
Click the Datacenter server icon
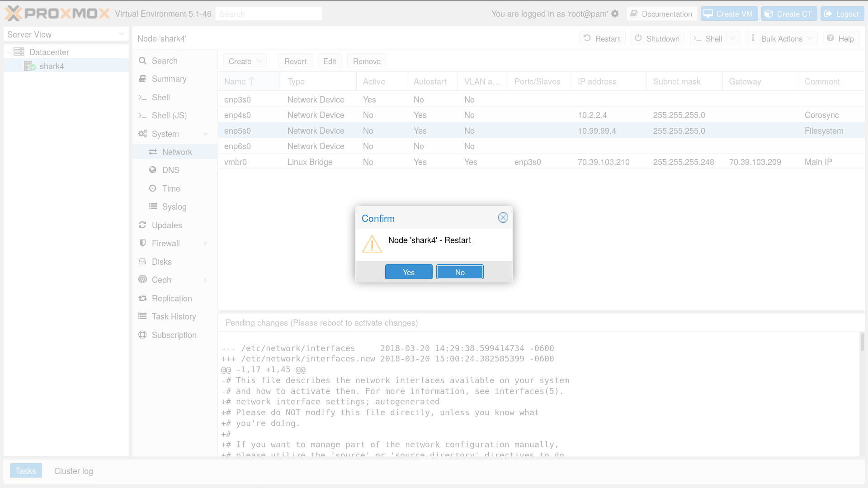tap(19, 52)
